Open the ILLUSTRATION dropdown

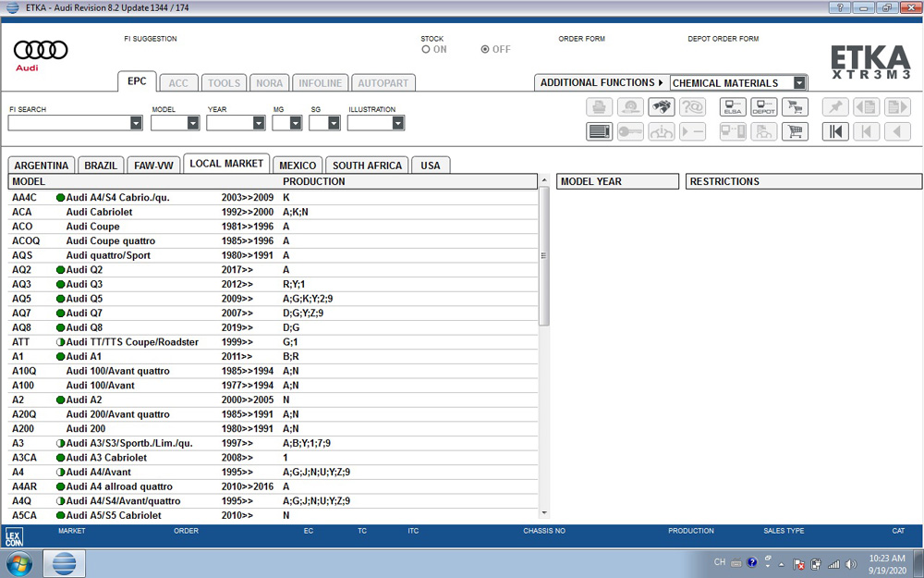398,123
